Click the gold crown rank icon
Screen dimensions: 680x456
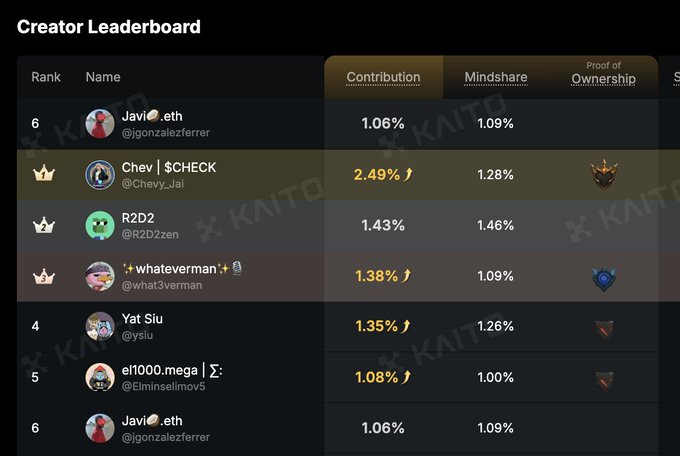[42, 174]
